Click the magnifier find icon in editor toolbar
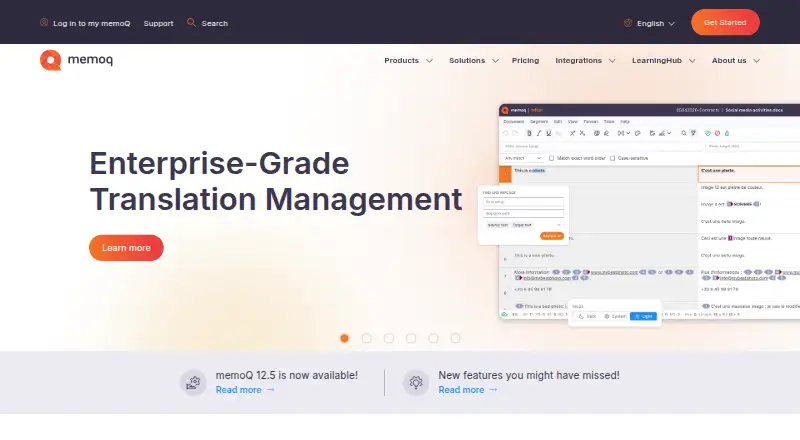The height and width of the screenshot is (440, 800). [x=684, y=133]
